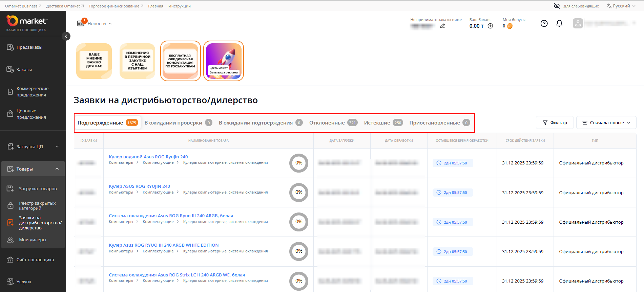Click the Услуги sidebar icon
This screenshot has height=292, width=644.
tap(10, 281)
